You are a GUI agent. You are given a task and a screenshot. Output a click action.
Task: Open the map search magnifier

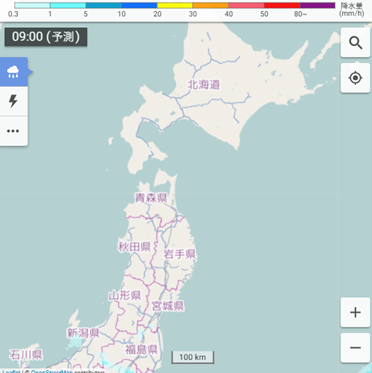tap(355, 43)
